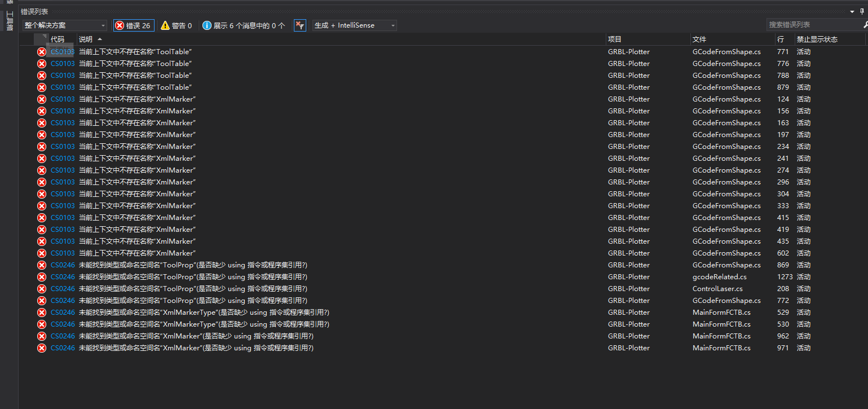868x409 pixels.
Task: Click error icon of gcodeRelated.cs row
Action: 42,277
